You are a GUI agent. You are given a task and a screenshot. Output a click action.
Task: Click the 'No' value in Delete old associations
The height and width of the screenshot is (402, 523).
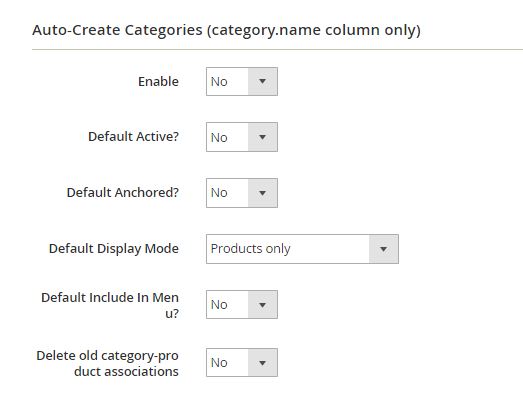pos(219,363)
